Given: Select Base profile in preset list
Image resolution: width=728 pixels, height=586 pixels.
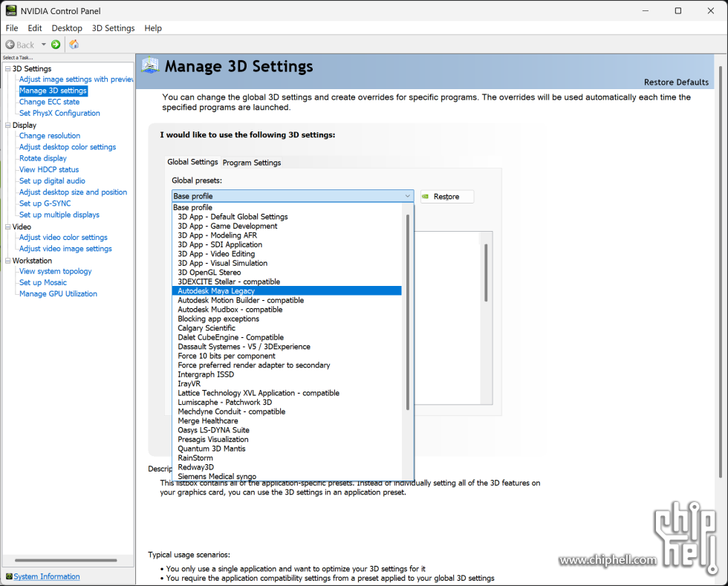Looking at the screenshot, I should pyautogui.click(x=287, y=207).
